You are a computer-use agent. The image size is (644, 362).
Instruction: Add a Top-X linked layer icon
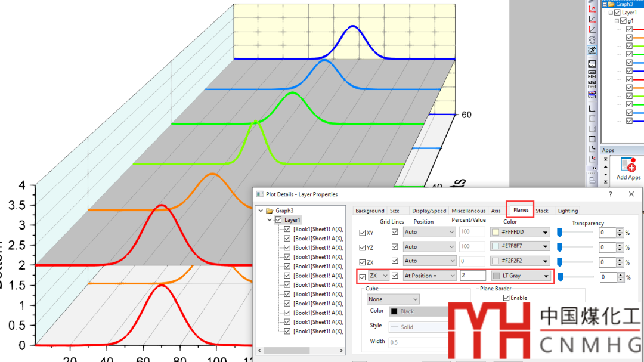tap(592, 119)
